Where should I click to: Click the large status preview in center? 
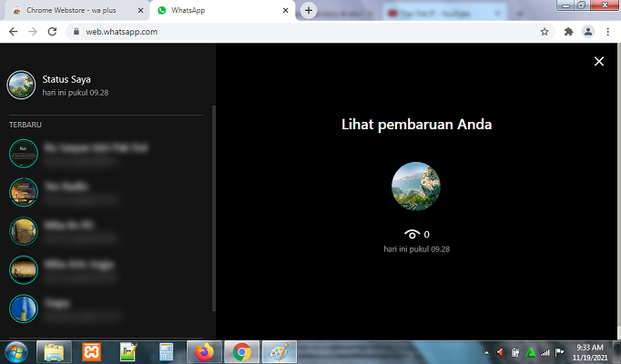click(416, 186)
